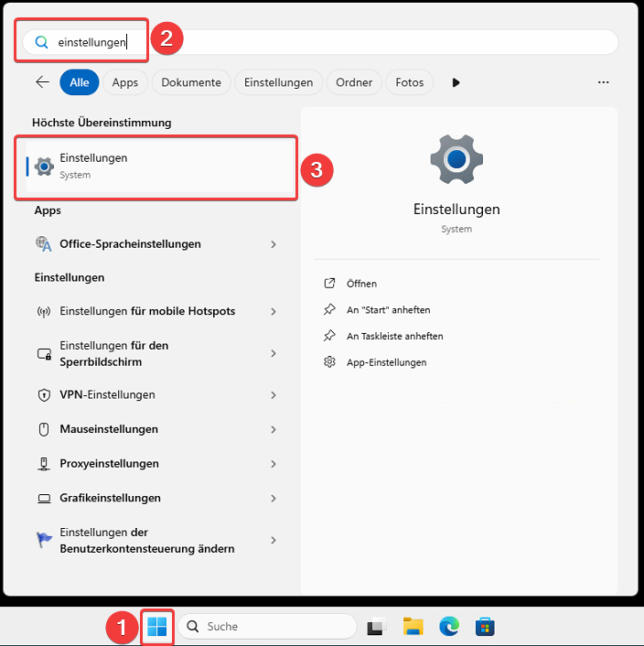Viewport: 644px width, 646px height.
Task: Open Task View from the taskbar
Action: click(x=376, y=627)
